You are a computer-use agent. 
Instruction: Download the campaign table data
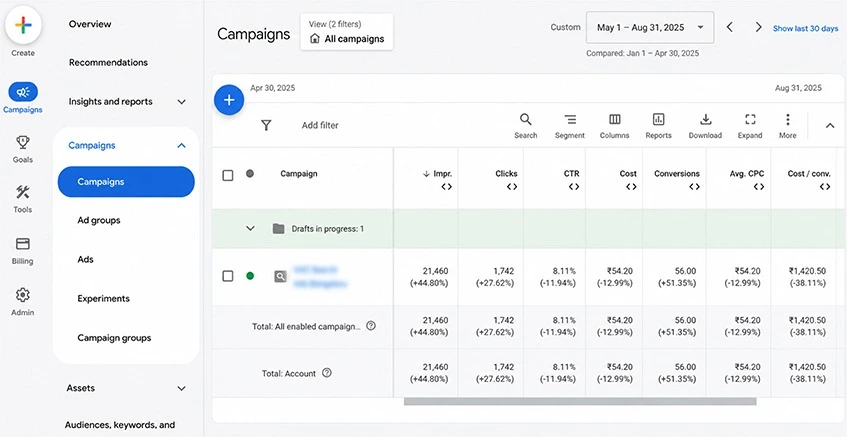(x=705, y=126)
